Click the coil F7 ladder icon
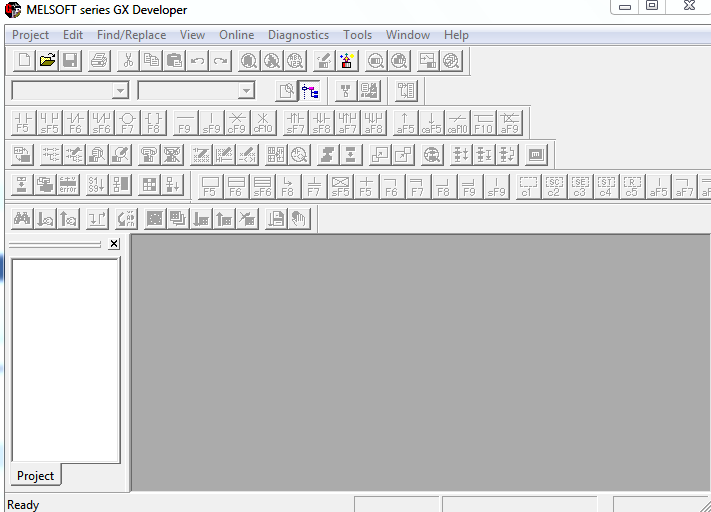Viewport: 711px width, 512px height. (127, 123)
